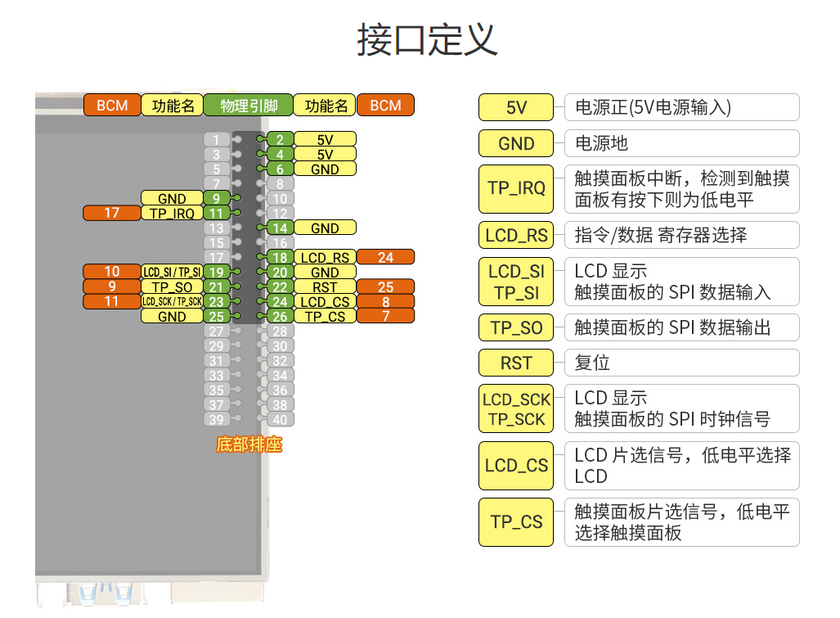Select orange BCM 8 label for LCD_CS
The height and width of the screenshot is (618, 840).
pos(386,301)
